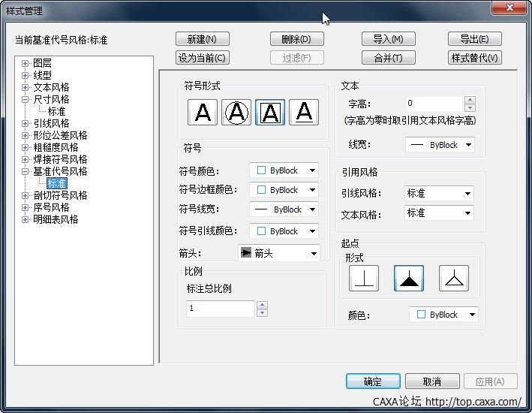Open the 引线风格 dropdown
Viewport: 532px width, 413px height.
[x=439, y=194]
